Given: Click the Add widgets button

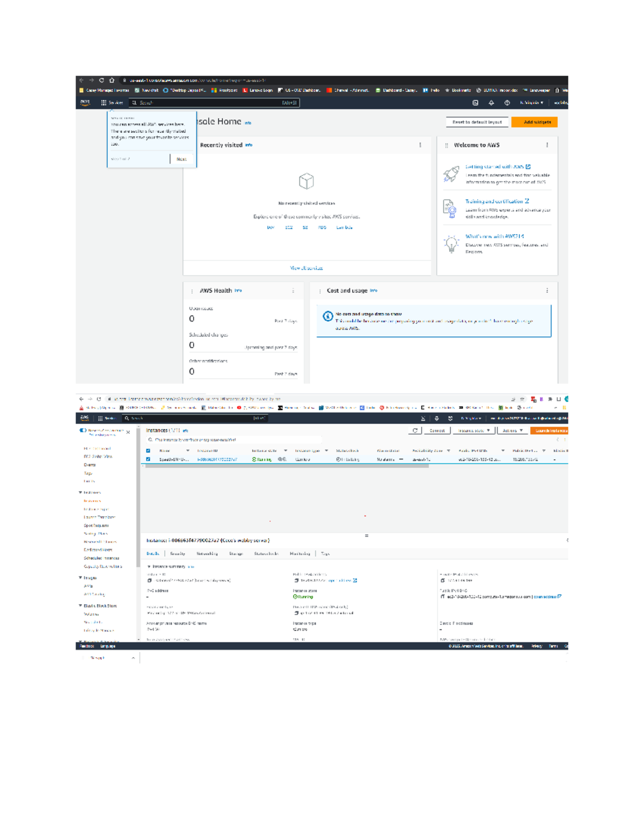Looking at the screenshot, I should pyautogui.click(x=535, y=122).
